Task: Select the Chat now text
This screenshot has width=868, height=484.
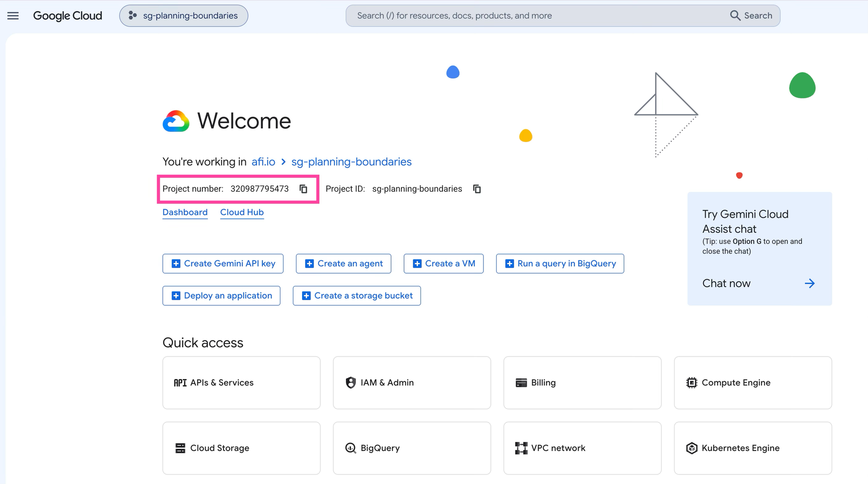Action: (x=727, y=284)
